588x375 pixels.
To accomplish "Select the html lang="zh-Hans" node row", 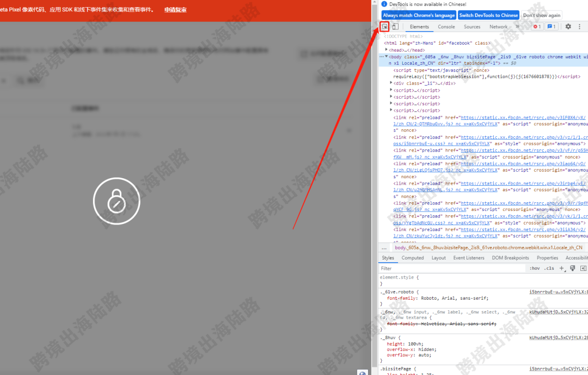I will click(437, 43).
